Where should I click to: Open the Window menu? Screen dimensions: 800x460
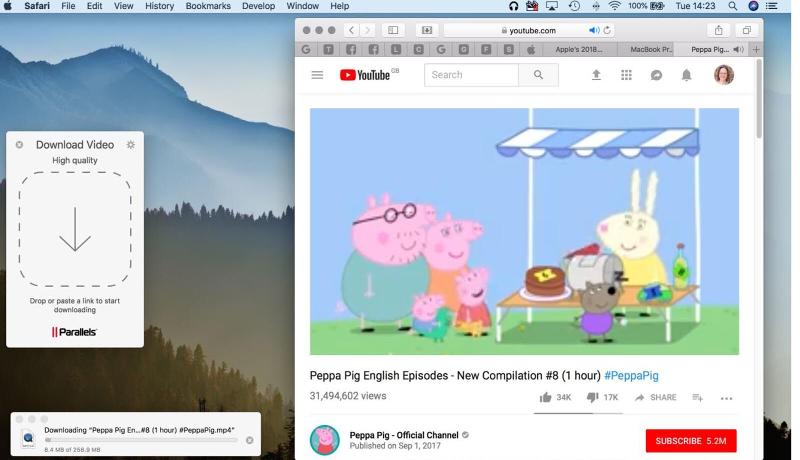(x=303, y=6)
